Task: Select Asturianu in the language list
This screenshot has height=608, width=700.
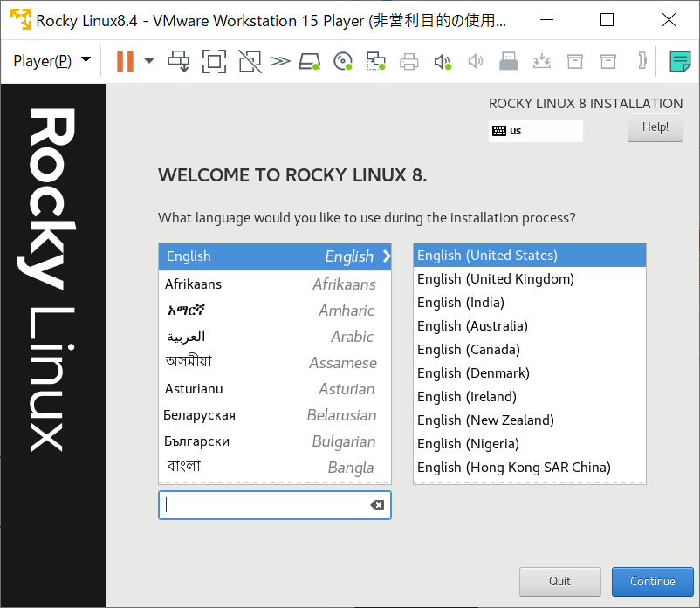Action: (275, 389)
